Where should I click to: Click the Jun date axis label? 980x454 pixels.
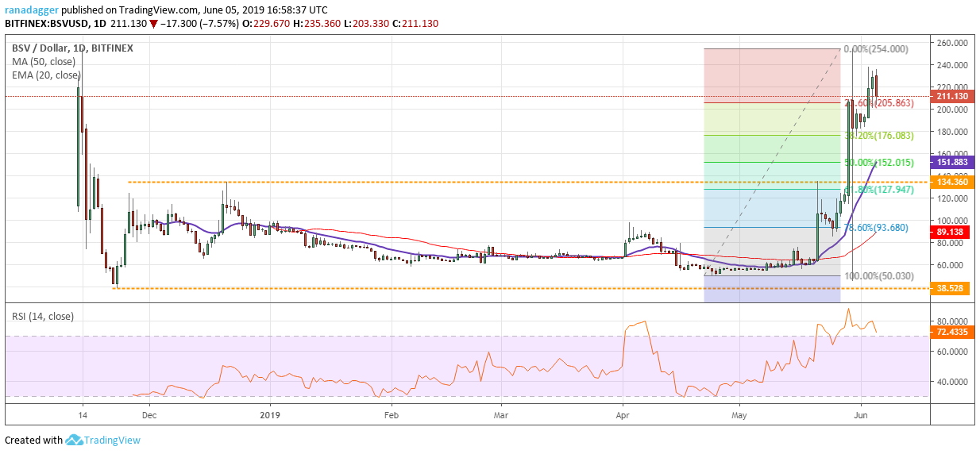click(x=861, y=414)
